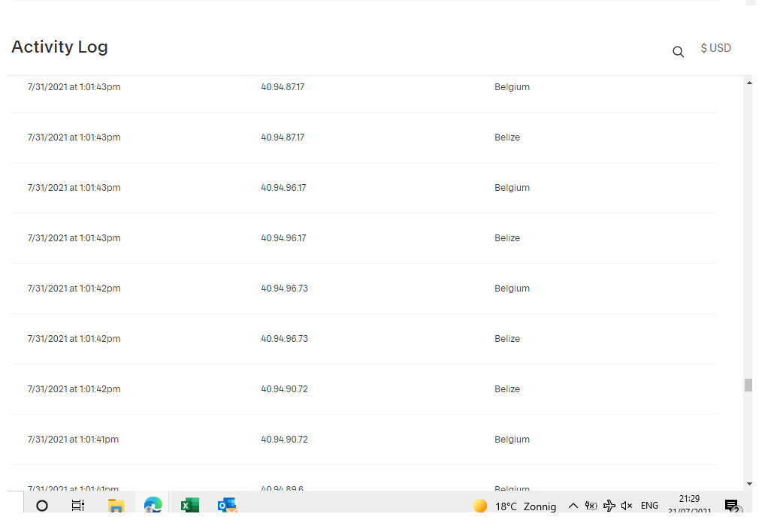Click the 1:01:42pm timestamp for 40.94.90.72
This screenshot has height=532, width=771.
(x=74, y=389)
